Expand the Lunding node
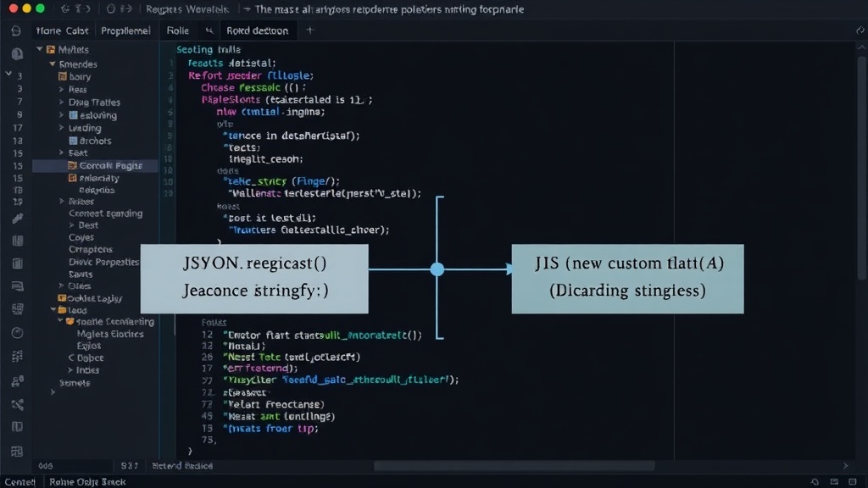 61,128
